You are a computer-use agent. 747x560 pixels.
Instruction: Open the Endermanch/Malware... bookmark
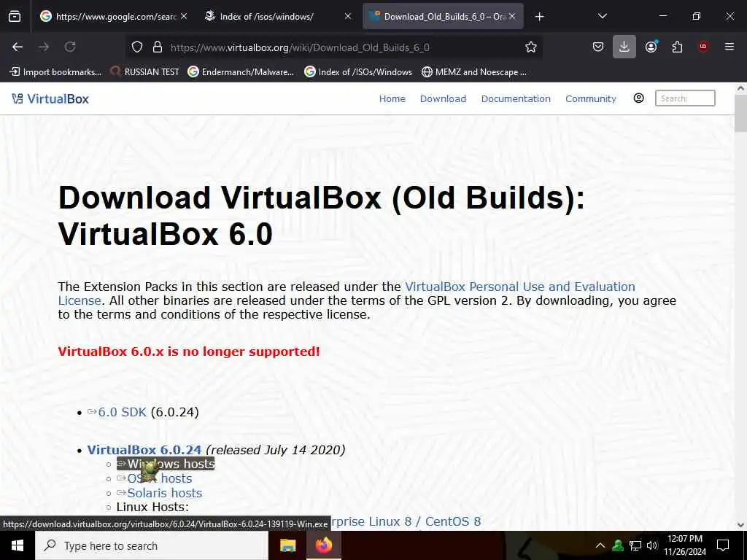[241, 72]
